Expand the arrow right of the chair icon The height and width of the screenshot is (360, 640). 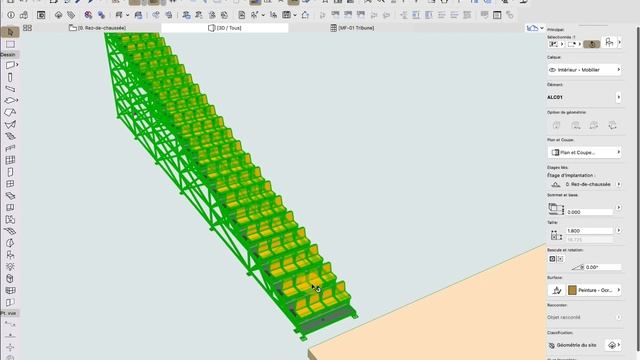click(620, 42)
